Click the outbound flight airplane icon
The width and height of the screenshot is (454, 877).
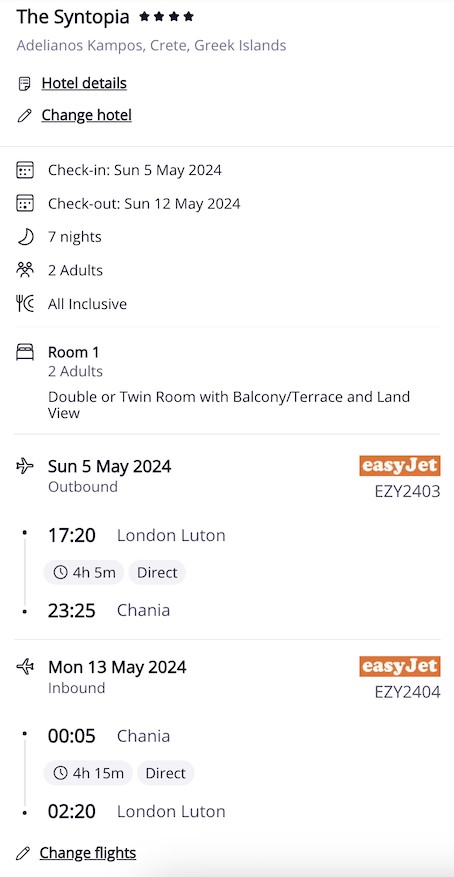coord(25,466)
